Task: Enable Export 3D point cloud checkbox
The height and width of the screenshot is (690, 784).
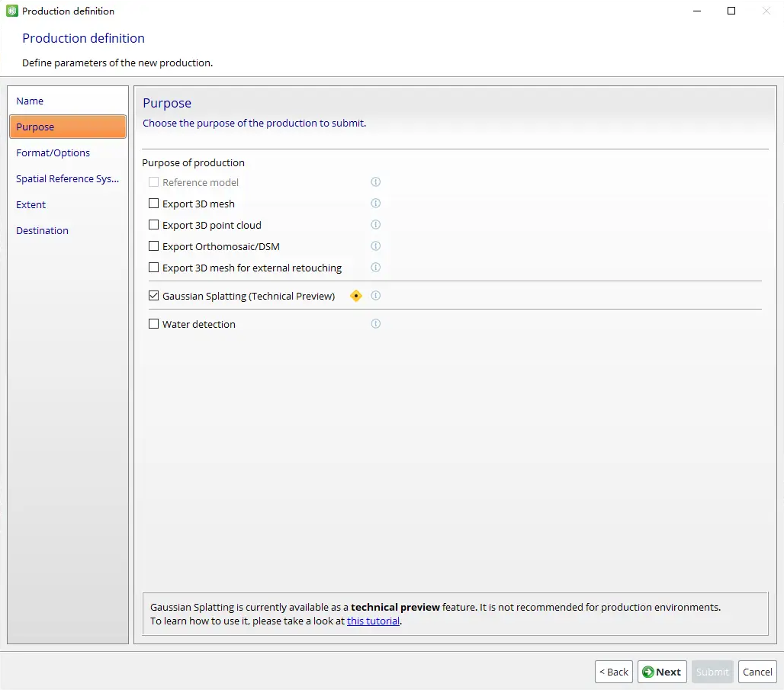Action: pos(153,225)
